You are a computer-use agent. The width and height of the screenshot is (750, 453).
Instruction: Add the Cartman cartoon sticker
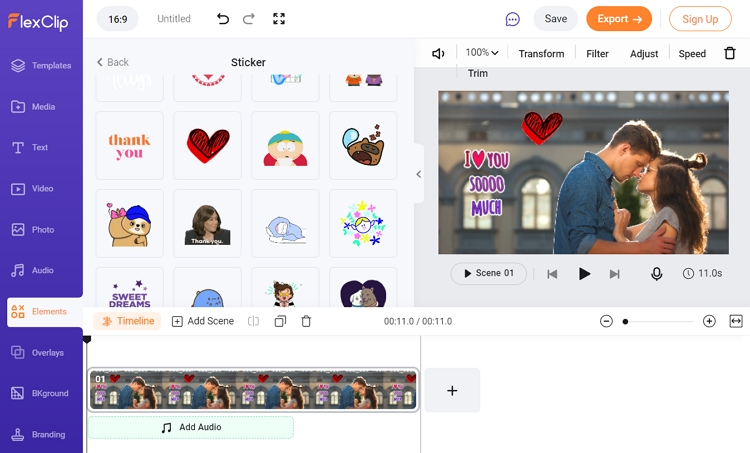285,145
